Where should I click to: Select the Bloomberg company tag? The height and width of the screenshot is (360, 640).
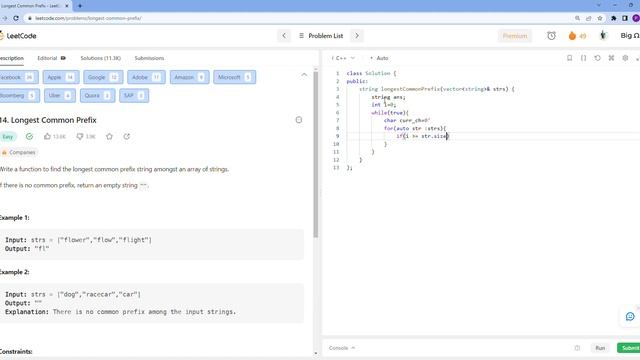(19, 96)
